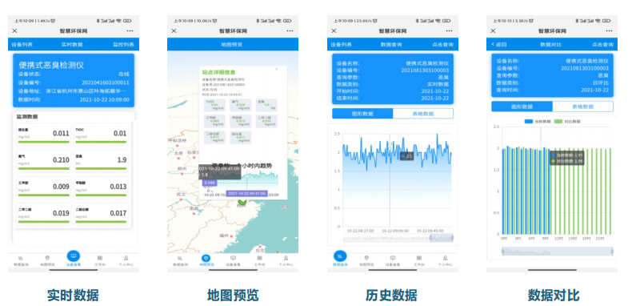Open 数据查询 chart icon in third phone's bottom bar
Screen dimensions: 644x306
pyautogui.click(x=340, y=256)
